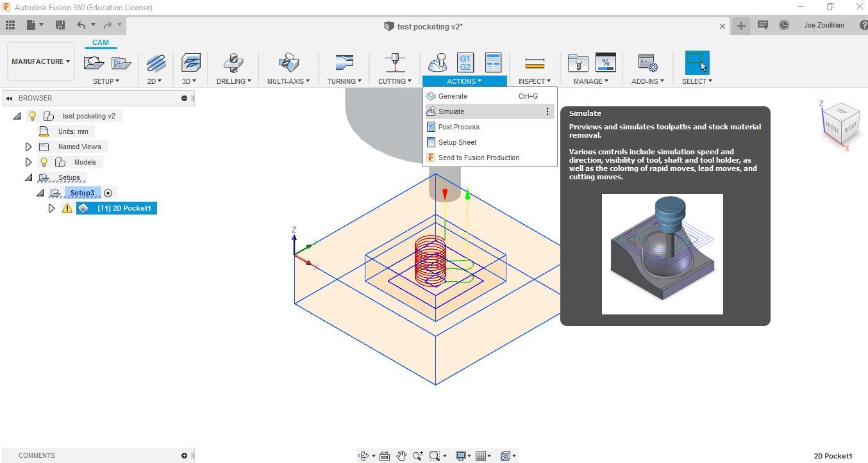The image size is (868, 463).
Task: Open a new design tab with plus button
Action: 741,26
